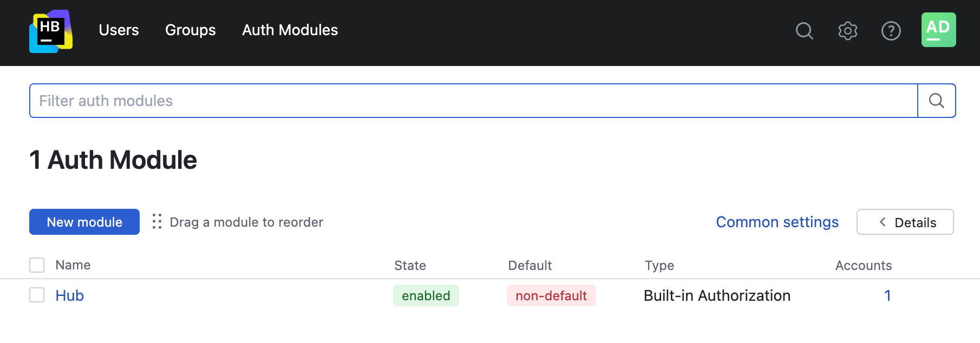Open the settings gear menu
This screenshot has width=980, height=343.
(847, 31)
